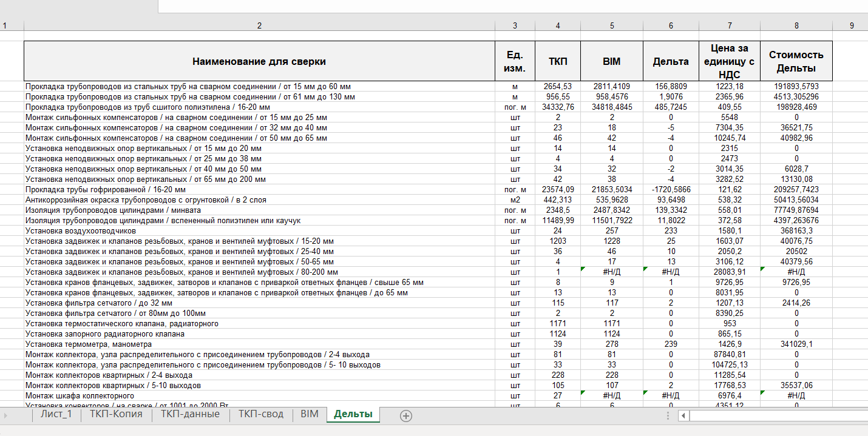This screenshot has height=436, width=868.
Task: Click the 'Цена за единицу с НДС' header
Action: tap(730, 61)
